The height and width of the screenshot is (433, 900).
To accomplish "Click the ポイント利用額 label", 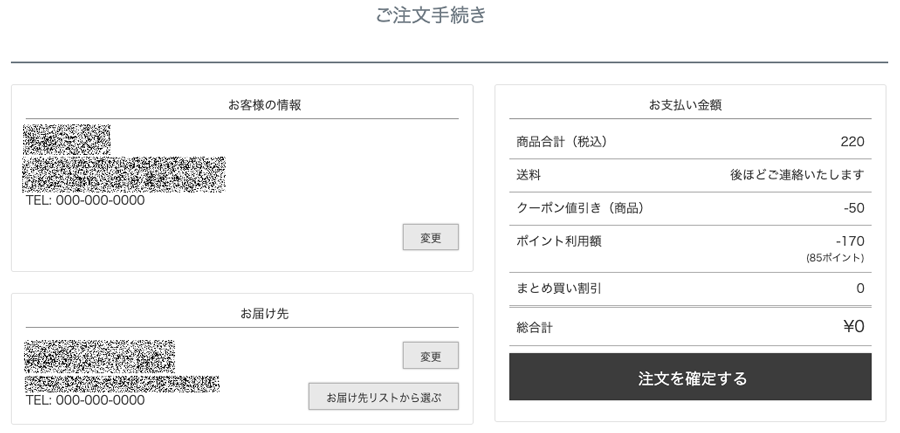I will click(x=558, y=241).
